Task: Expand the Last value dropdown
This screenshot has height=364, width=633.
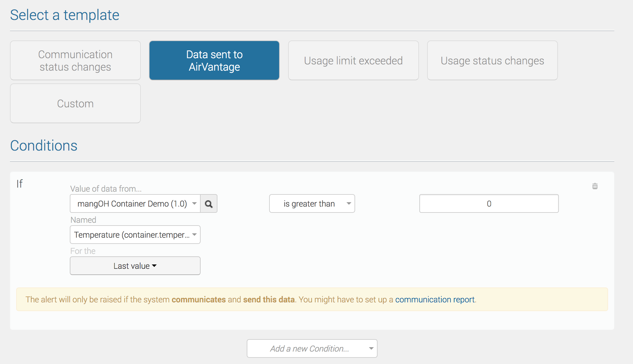Action: click(135, 266)
